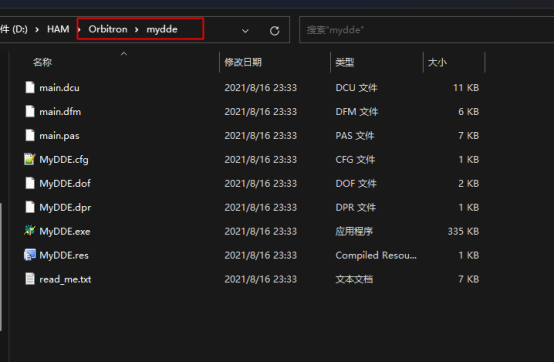
Task: Click the DOF 文件 type cell
Action: tap(356, 184)
